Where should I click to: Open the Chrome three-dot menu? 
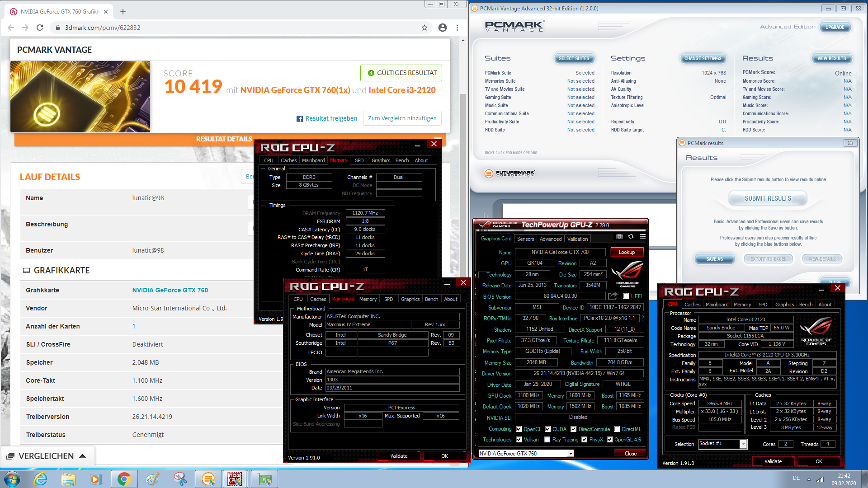[457, 28]
